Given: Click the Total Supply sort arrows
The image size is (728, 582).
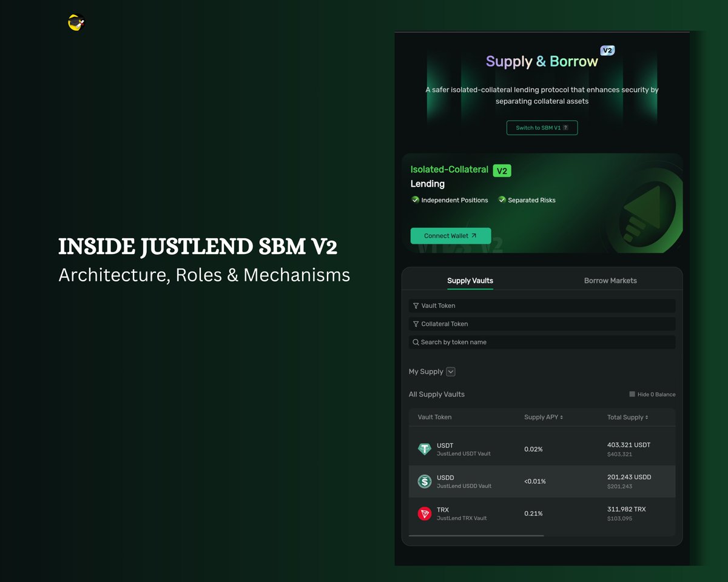Looking at the screenshot, I should click(x=647, y=418).
